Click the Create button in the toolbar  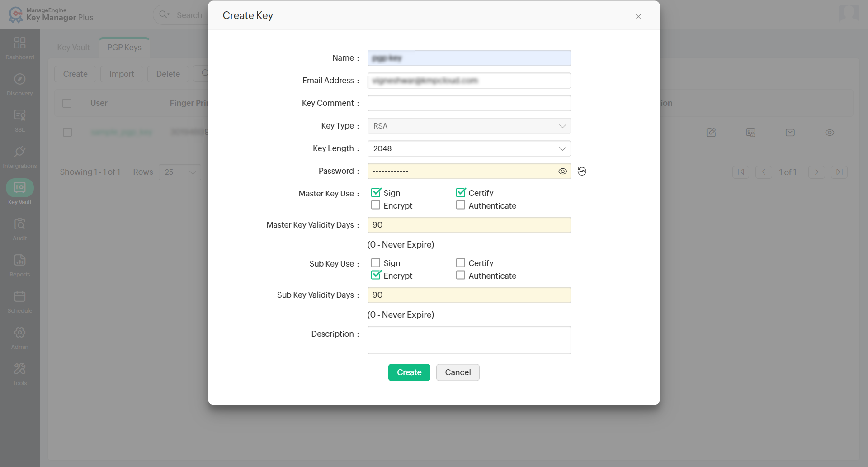coord(75,74)
